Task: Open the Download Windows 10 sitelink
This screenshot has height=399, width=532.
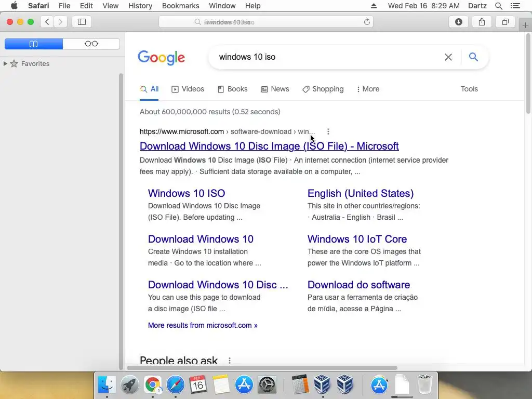Action: pyautogui.click(x=201, y=239)
